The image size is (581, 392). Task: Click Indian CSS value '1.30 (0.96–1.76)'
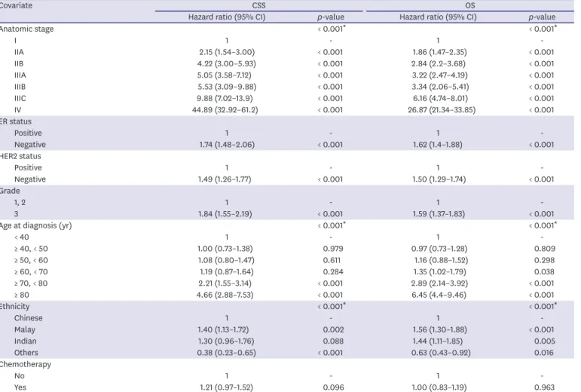225,341
